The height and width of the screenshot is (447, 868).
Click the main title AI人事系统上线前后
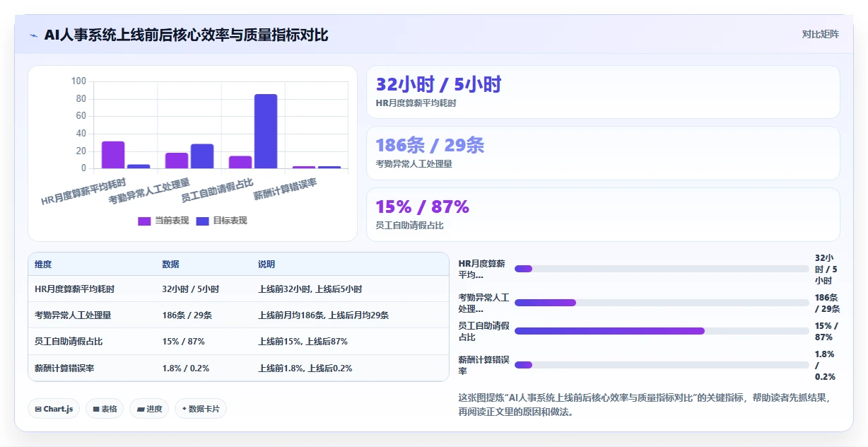click(186, 35)
